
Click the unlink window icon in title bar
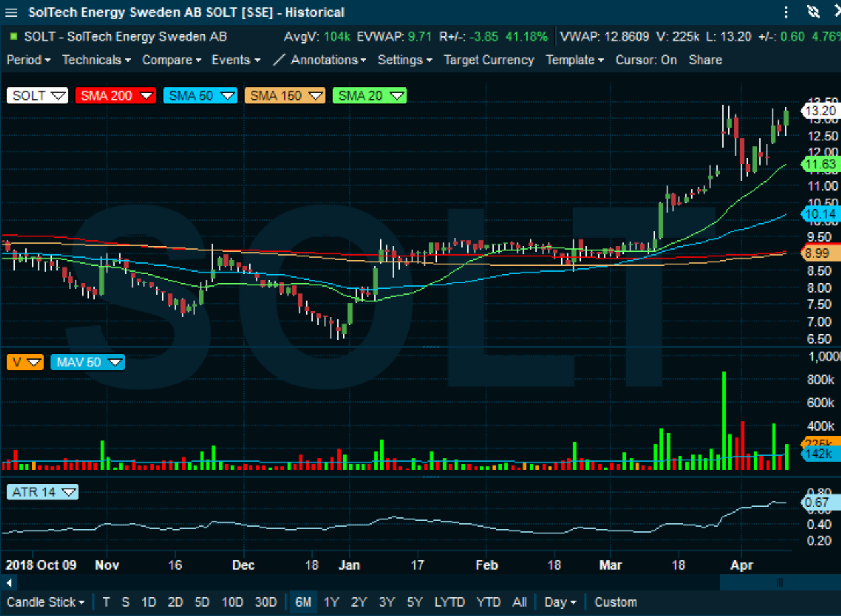coord(813,12)
